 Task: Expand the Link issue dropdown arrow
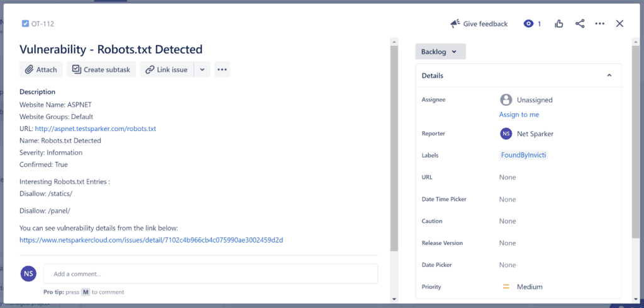coord(202,69)
